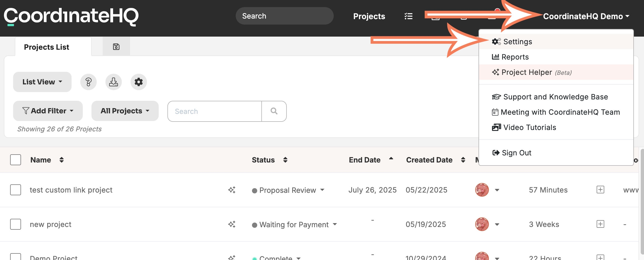Screen dimensions: 644x260
Task: Sort by Status using its sort arrows
Action: point(285,160)
